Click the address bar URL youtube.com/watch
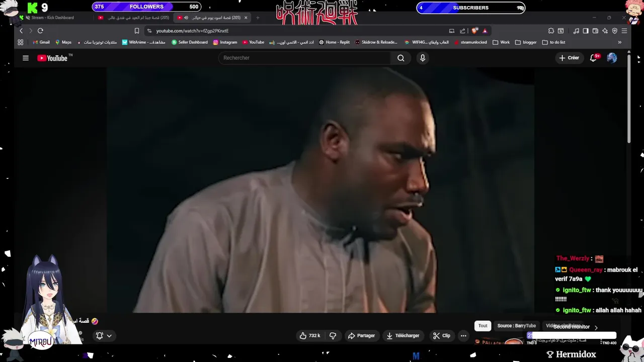This screenshot has width=644, height=362. (192, 31)
